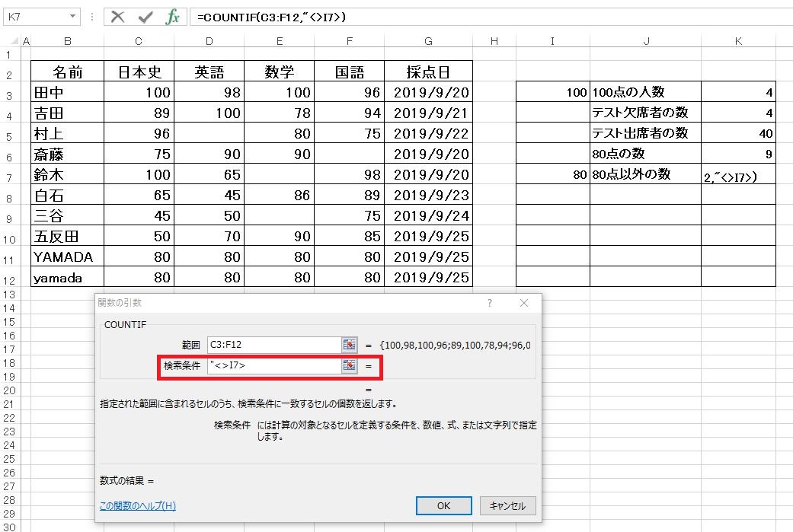The height and width of the screenshot is (532, 793).
Task: Click the help question mark in dialog title
Action: [489, 303]
